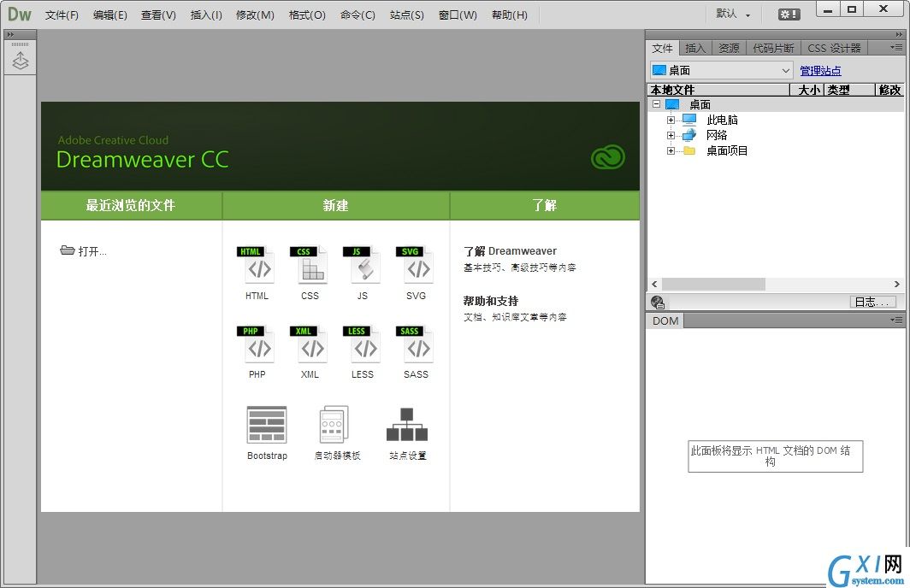910x588 pixels.
Task: Click the Dw application logo
Action: [x=19, y=14]
